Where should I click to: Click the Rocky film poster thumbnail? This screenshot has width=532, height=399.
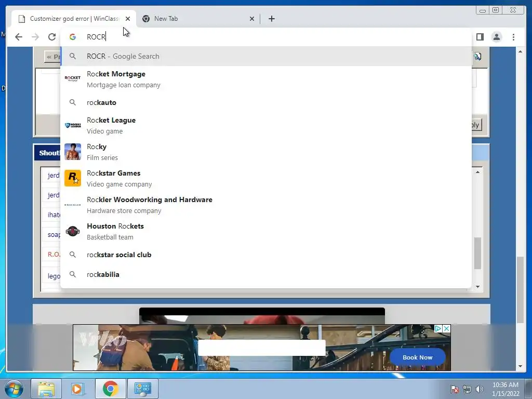click(73, 152)
